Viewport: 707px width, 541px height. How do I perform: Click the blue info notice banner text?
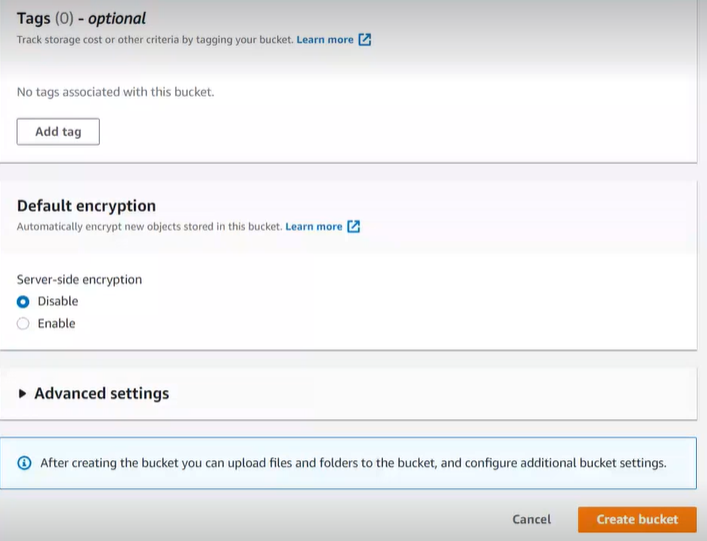(354, 463)
